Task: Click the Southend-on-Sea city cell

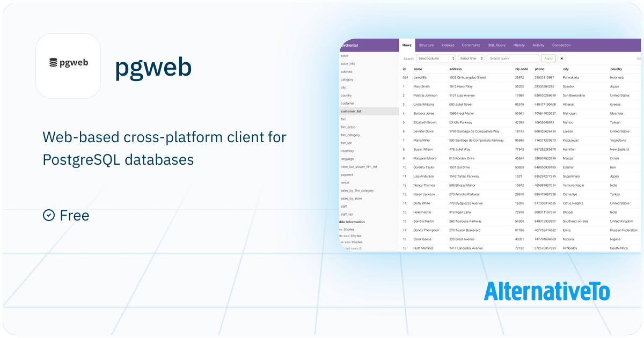Action: pos(575,221)
